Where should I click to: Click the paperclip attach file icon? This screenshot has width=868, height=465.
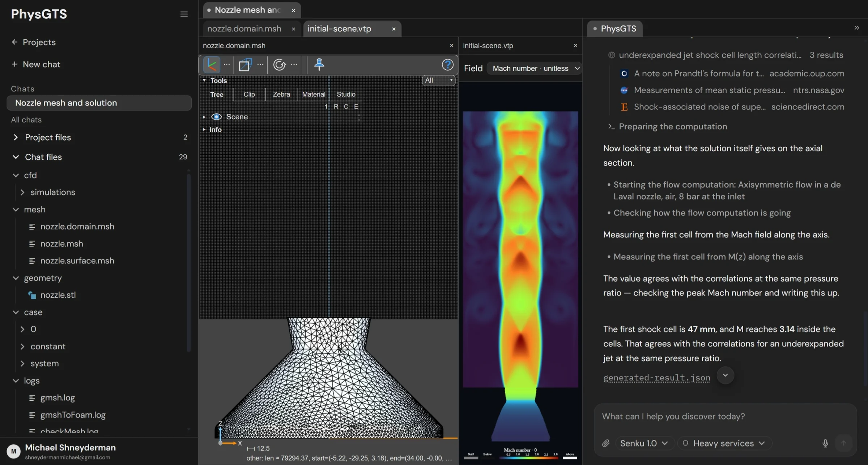[606, 443]
